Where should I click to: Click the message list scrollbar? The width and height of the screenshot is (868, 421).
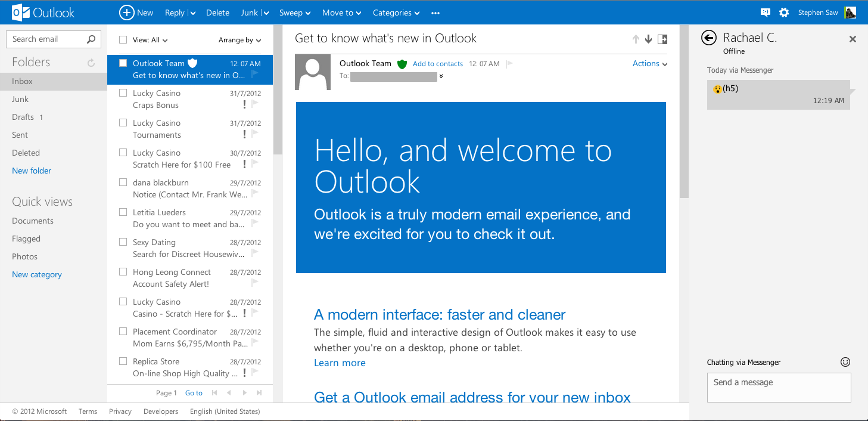pos(278,89)
